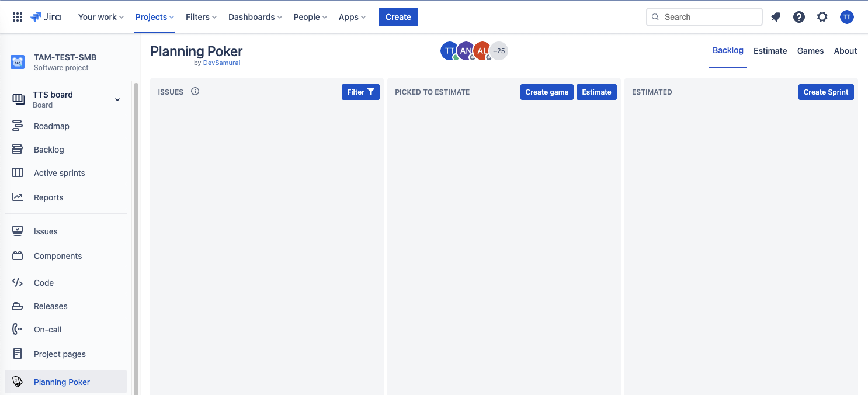Open Releases ship icon in sidebar
Viewport: 868px width, 395px height.
[18, 306]
